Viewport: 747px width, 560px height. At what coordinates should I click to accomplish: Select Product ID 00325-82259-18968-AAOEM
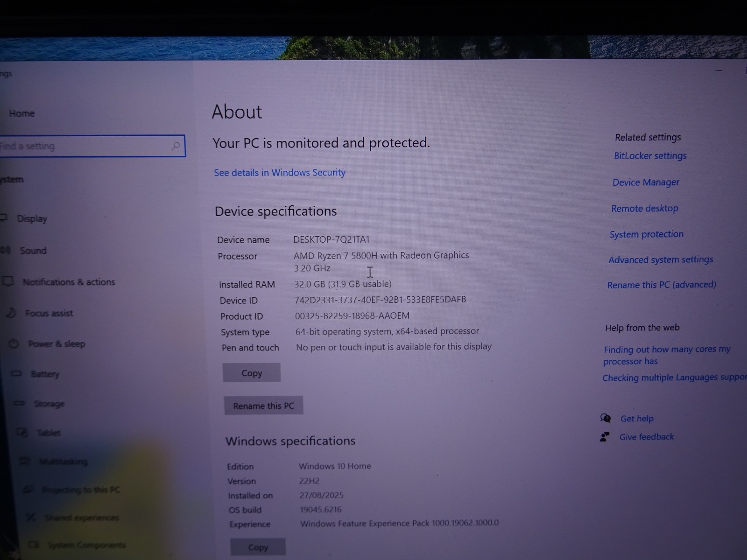click(352, 316)
